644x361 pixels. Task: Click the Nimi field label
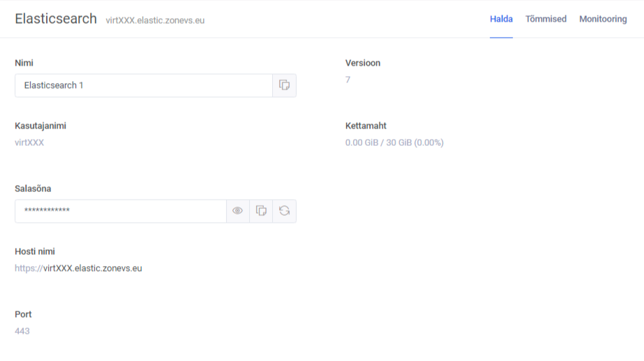[24, 63]
